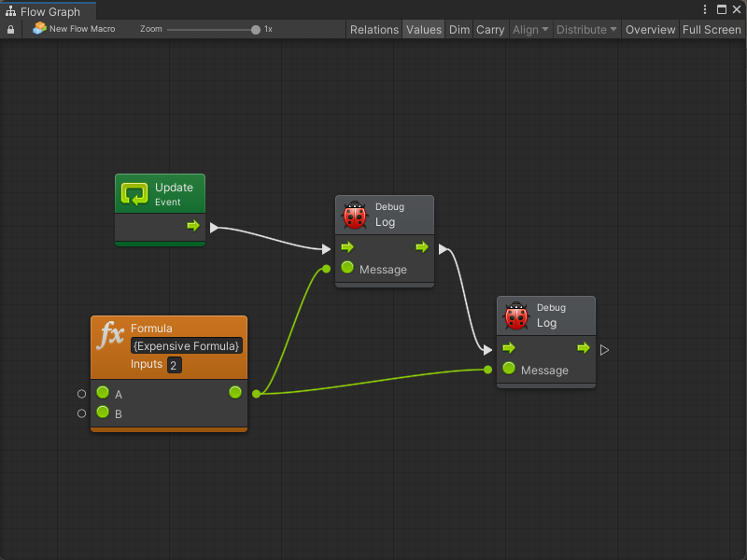Click the New Flow Macro breadcrumb

(74, 30)
